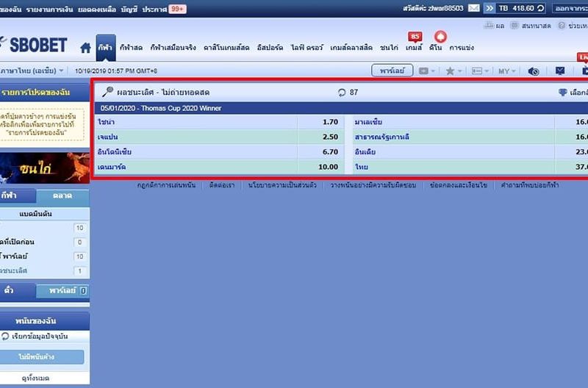This screenshot has height=388, width=588.
Task: Click the เรียกข้อมูลปัจจุบัน refresh icon
Action: [5, 337]
